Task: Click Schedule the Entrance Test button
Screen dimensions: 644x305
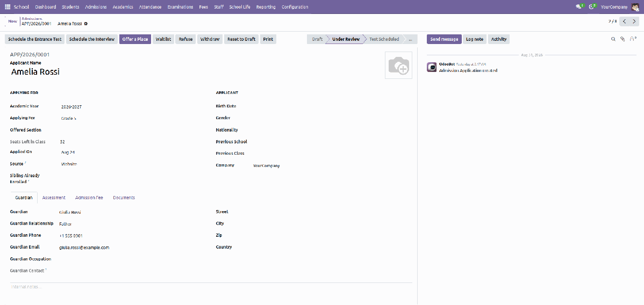Action: (35, 39)
